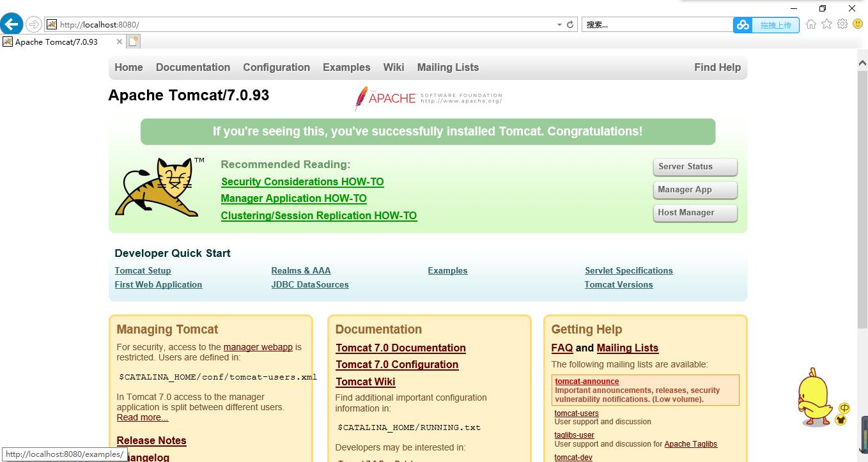868x462 pixels.
Task: Open Tomcat 7.0 Documentation link
Action: [x=401, y=348]
